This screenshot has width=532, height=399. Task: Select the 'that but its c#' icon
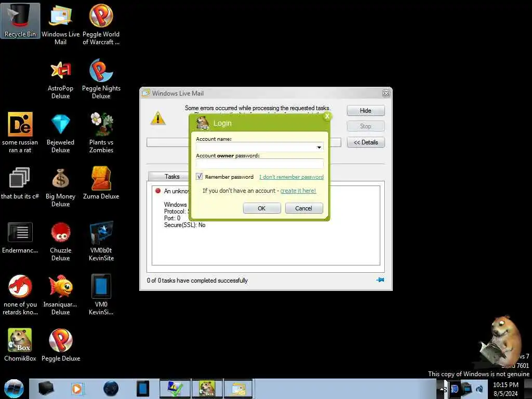(20, 183)
